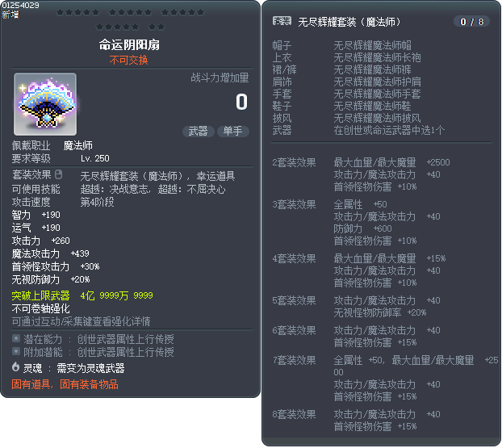Click the 潜在能力 square icon

point(16,338)
